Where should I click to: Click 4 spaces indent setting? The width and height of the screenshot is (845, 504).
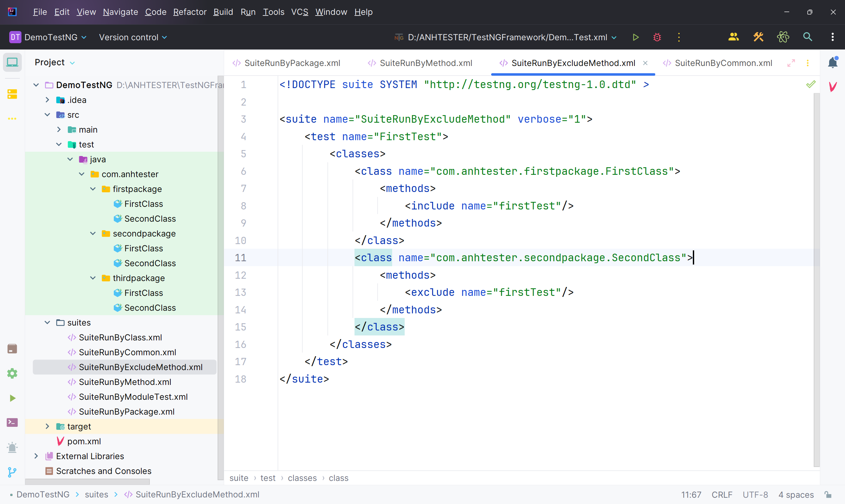click(796, 495)
